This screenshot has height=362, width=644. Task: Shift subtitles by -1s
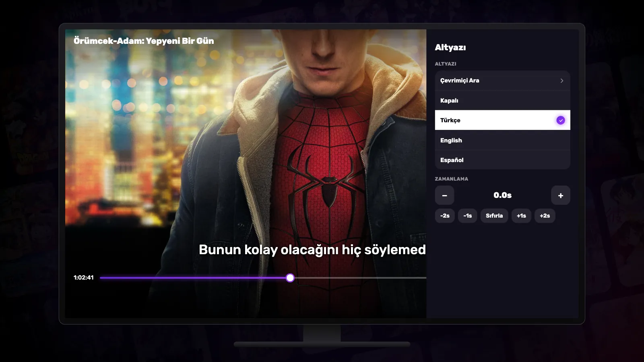pos(468,216)
